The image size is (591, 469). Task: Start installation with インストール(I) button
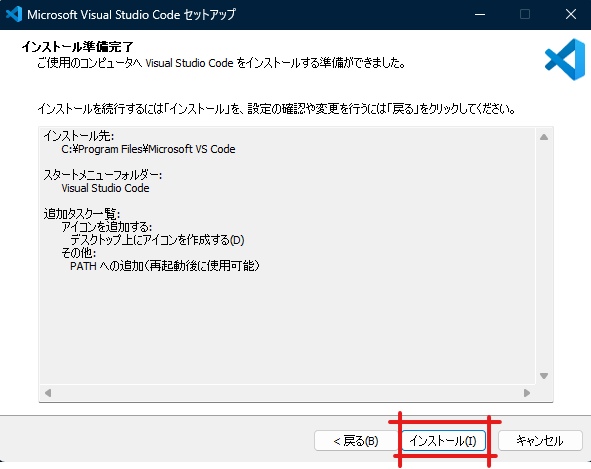(x=443, y=440)
